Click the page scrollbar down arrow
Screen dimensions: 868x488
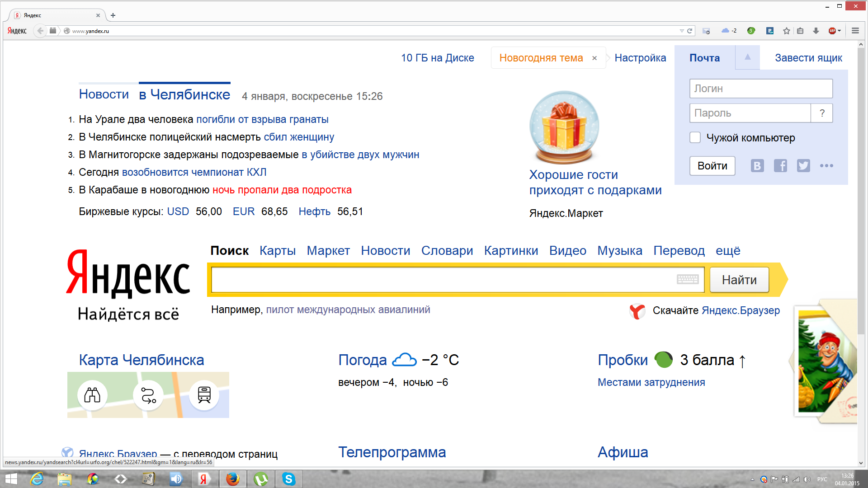[x=861, y=463]
